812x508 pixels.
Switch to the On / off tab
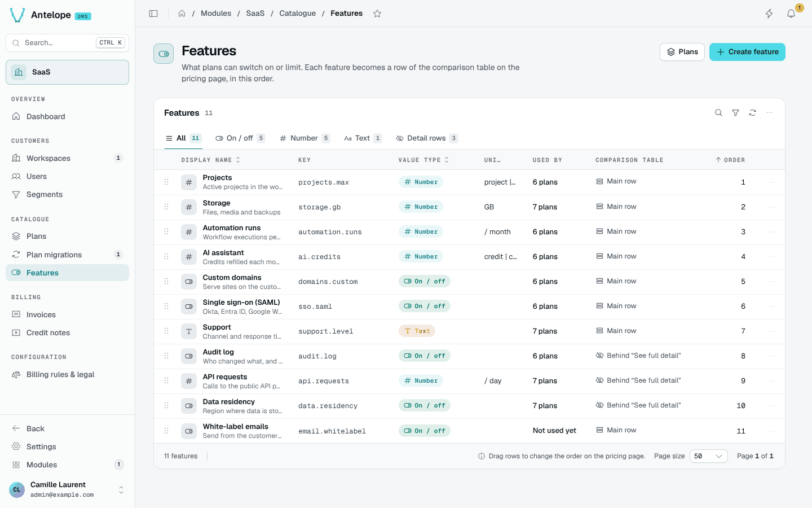pyautogui.click(x=240, y=138)
